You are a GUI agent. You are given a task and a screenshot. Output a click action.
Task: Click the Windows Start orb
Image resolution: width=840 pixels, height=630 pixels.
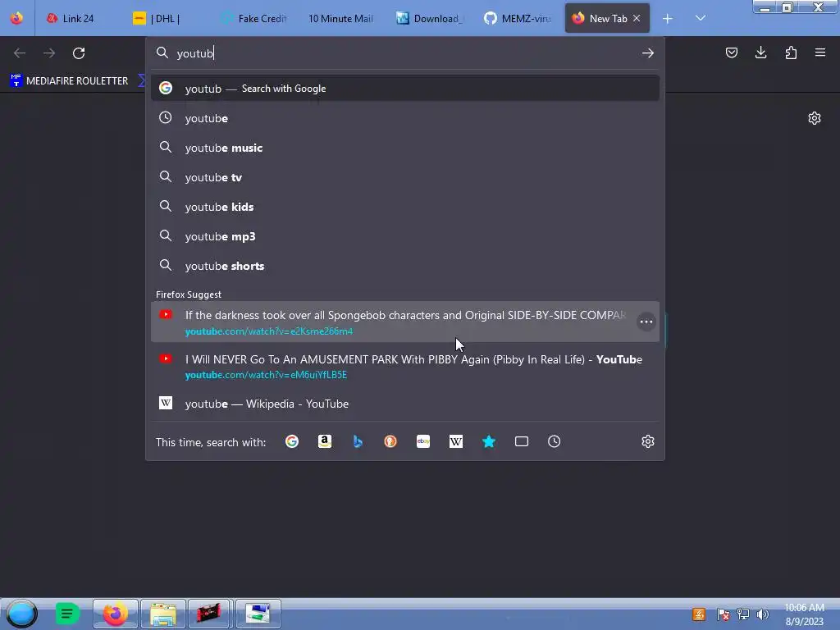(21, 614)
